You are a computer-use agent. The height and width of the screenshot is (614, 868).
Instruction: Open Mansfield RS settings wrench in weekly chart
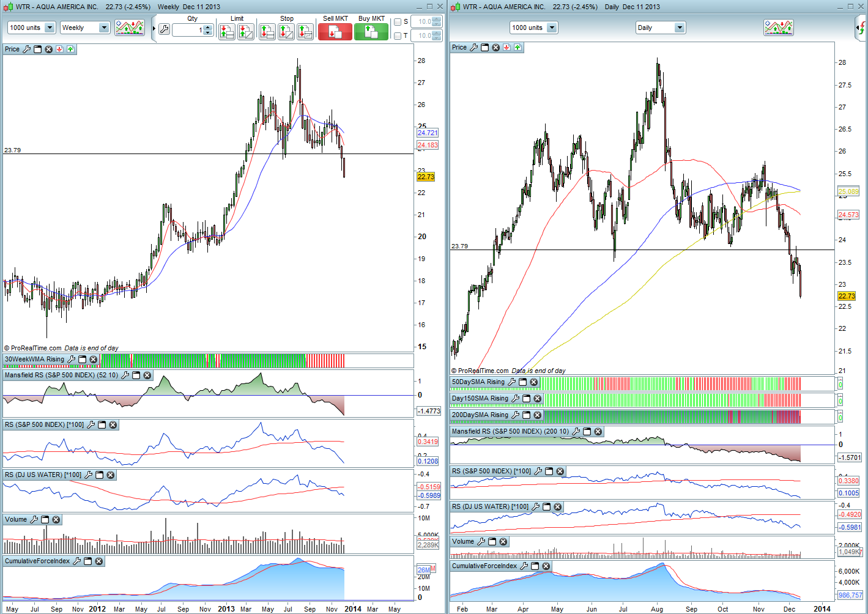point(125,375)
